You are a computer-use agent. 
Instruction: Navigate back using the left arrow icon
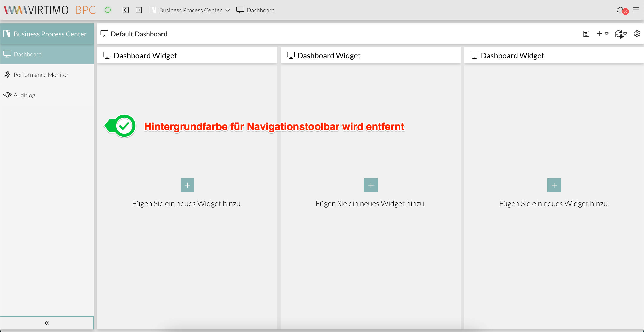pyautogui.click(x=126, y=10)
